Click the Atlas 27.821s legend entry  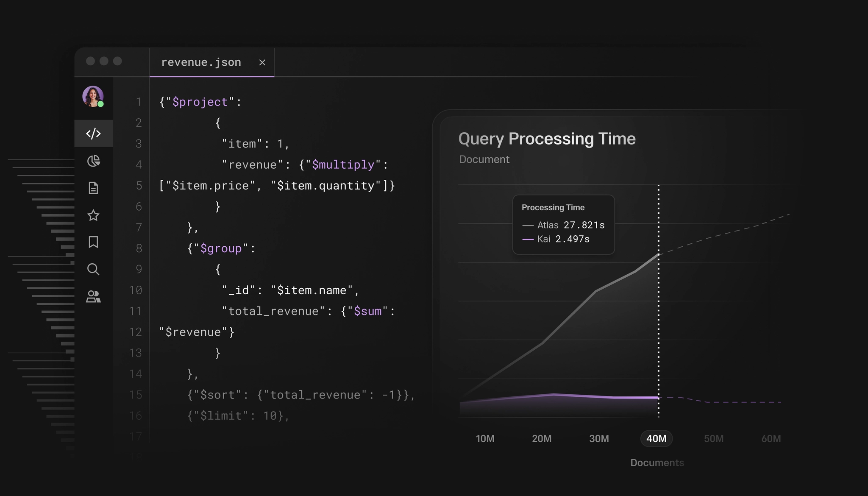click(563, 225)
